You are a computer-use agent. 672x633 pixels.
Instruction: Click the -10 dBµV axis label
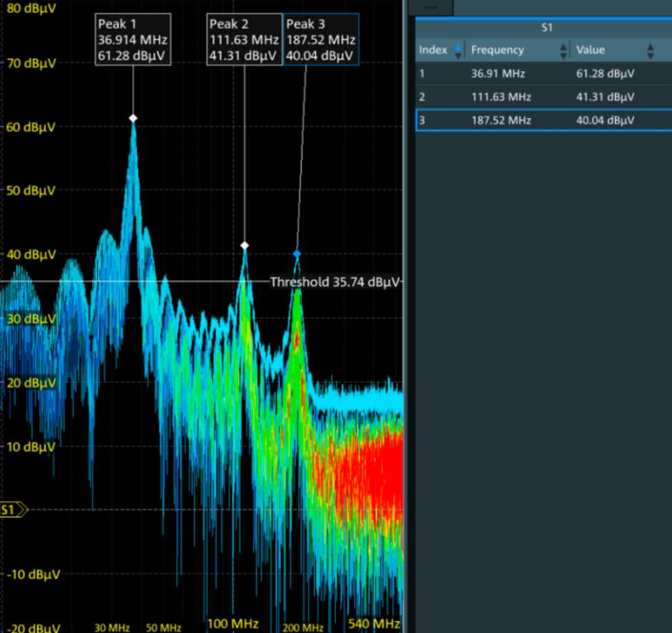(33, 574)
